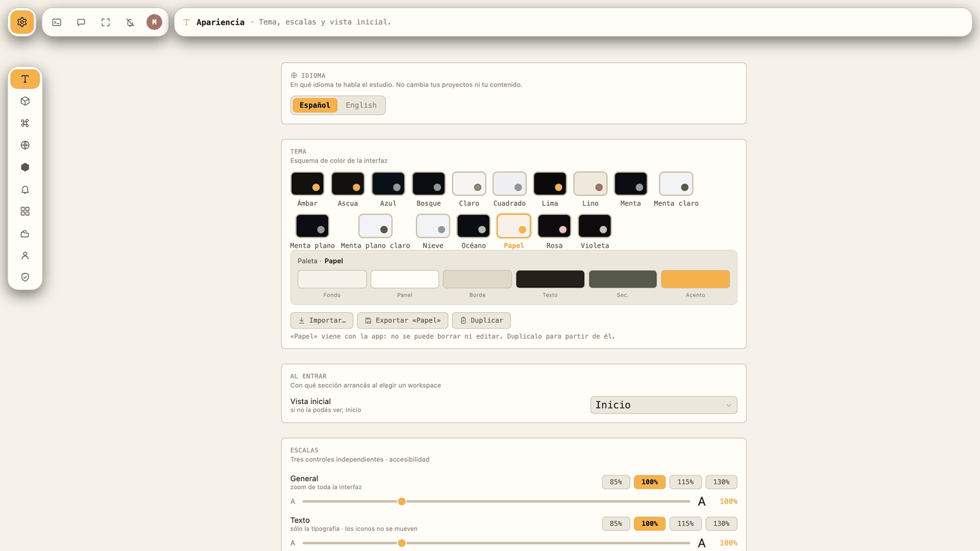Open the globe sidebar section

click(x=25, y=145)
